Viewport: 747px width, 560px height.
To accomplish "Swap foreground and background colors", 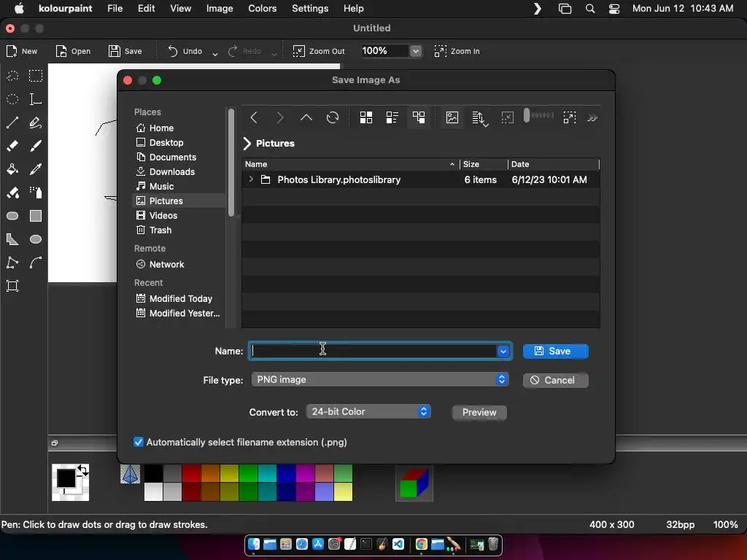I will [83, 470].
